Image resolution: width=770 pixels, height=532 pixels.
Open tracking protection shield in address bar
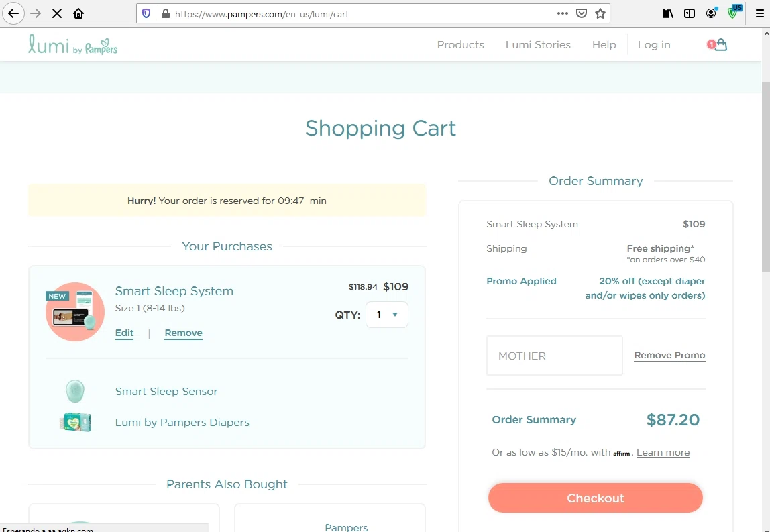146,14
